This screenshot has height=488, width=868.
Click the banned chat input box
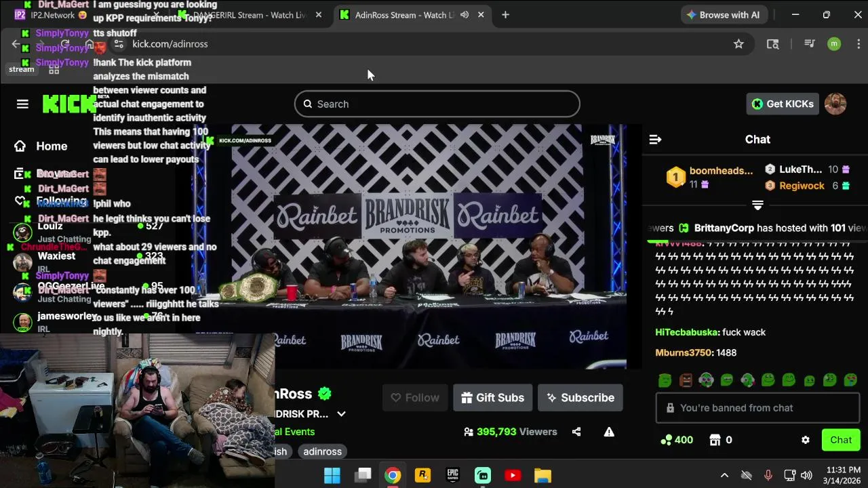(757, 408)
